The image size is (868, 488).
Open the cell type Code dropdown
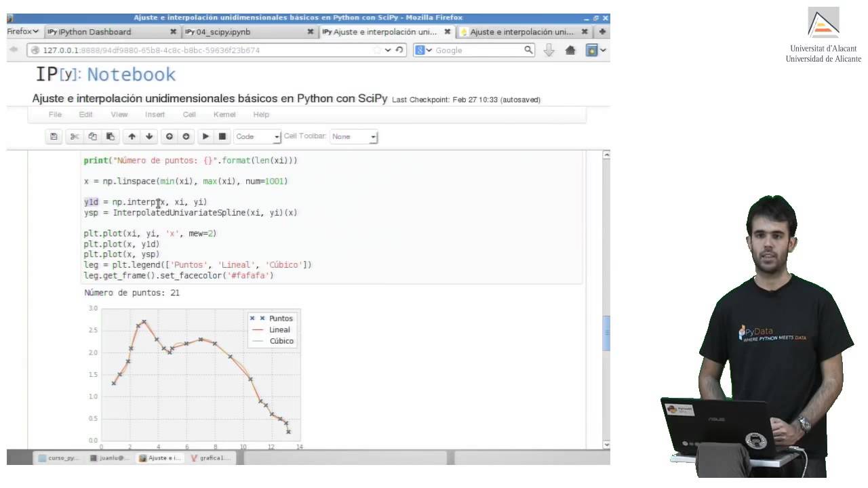click(257, 136)
